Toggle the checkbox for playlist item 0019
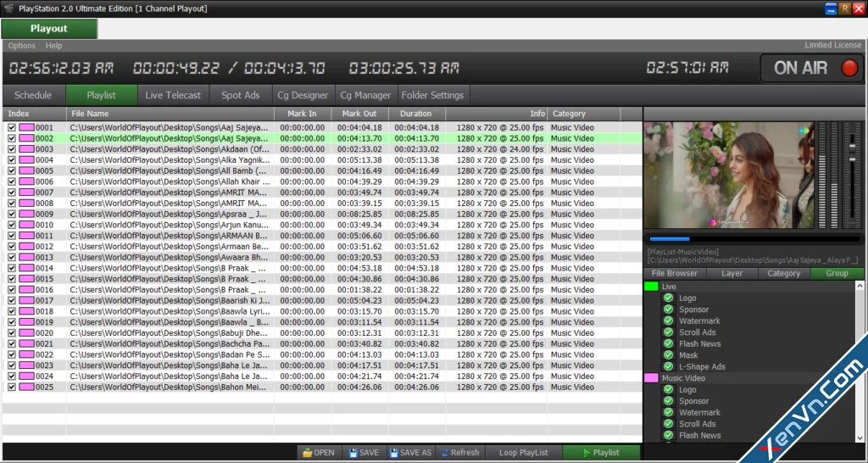Viewport: 868px width, 463px height. [x=12, y=322]
